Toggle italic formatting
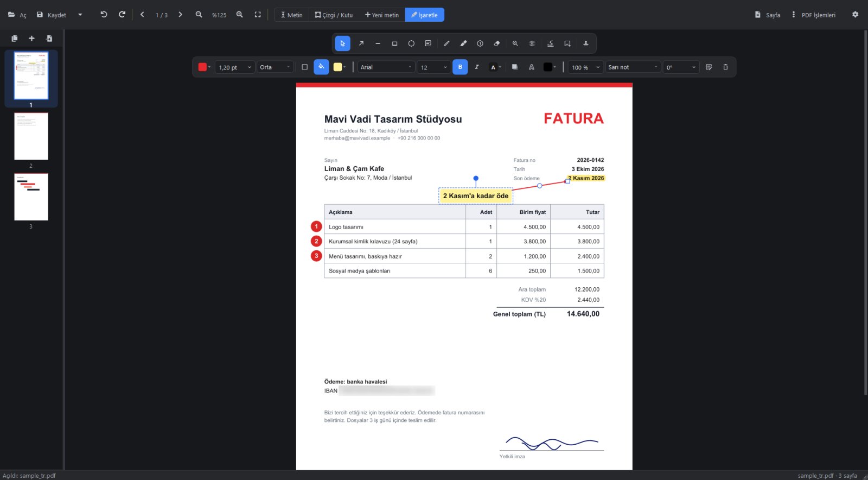The height and width of the screenshot is (480, 868). (x=477, y=67)
